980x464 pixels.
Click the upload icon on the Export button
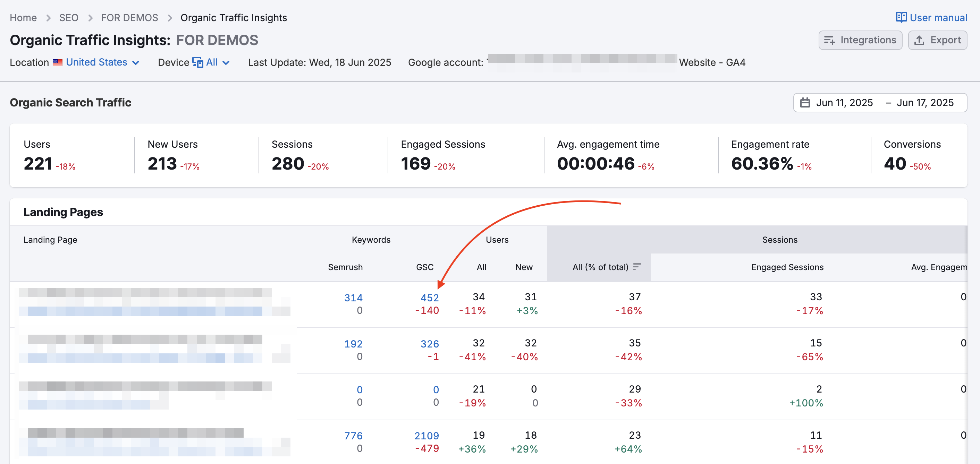920,40
